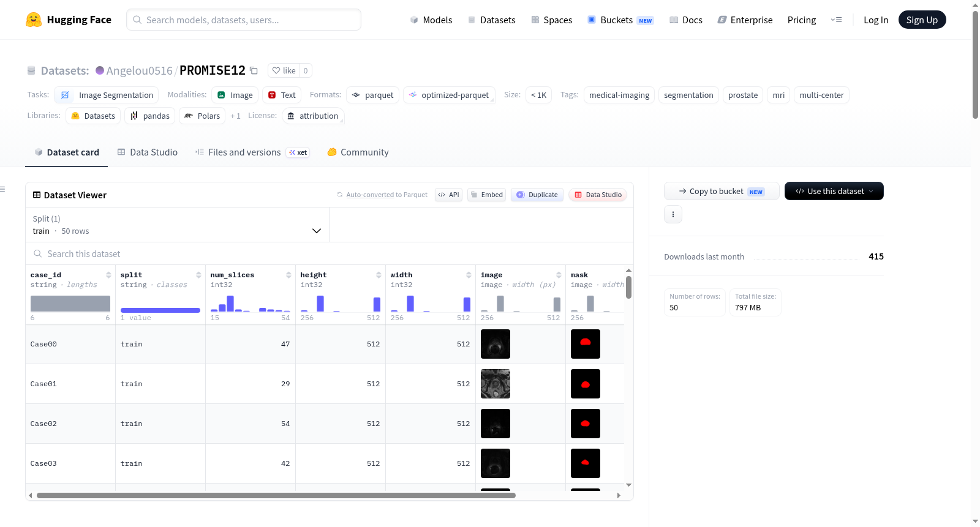Click the pandas library tag

[x=150, y=116]
